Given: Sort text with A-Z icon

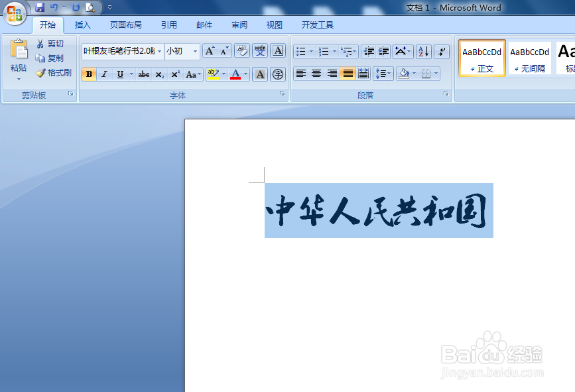Looking at the screenshot, I should 424,51.
